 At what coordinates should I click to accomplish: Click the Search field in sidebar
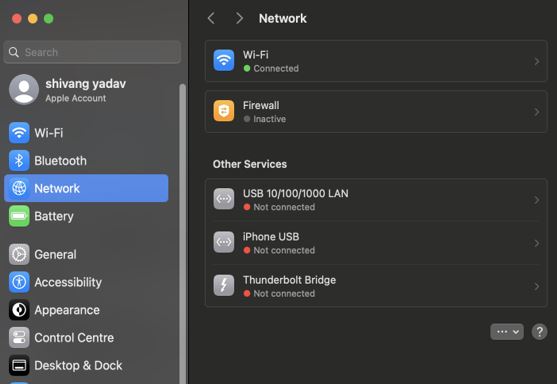pyautogui.click(x=92, y=52)
